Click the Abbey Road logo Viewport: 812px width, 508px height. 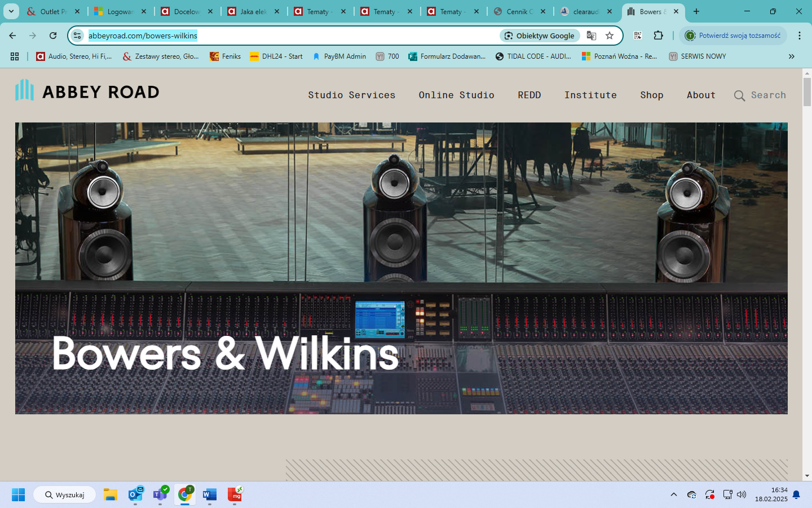(87, 91)
